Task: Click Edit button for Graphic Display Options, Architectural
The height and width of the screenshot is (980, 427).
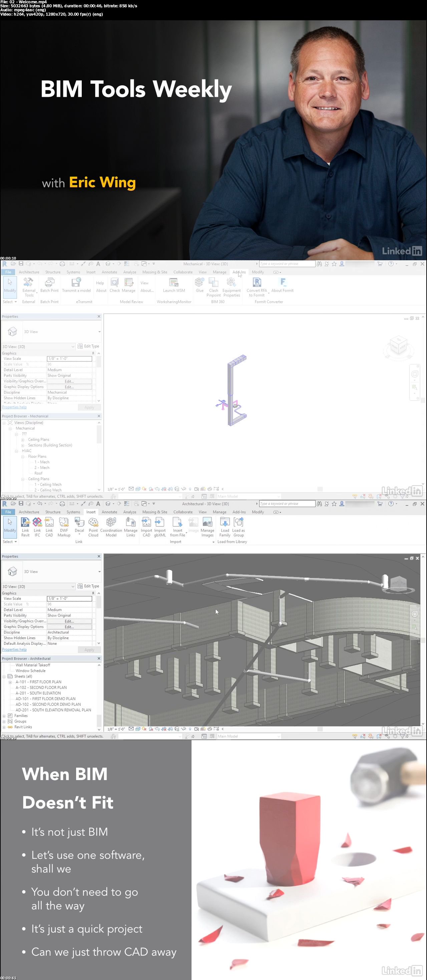Action: 69,627
